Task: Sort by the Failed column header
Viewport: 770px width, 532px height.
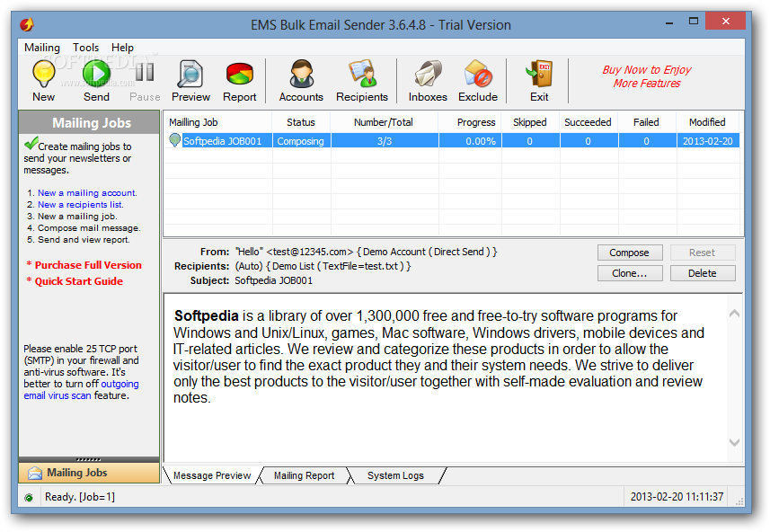Action: [646, 122]
